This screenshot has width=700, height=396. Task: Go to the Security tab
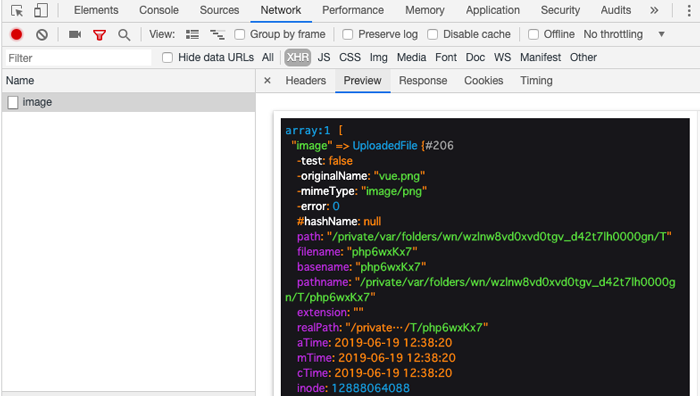coord(560,10)
